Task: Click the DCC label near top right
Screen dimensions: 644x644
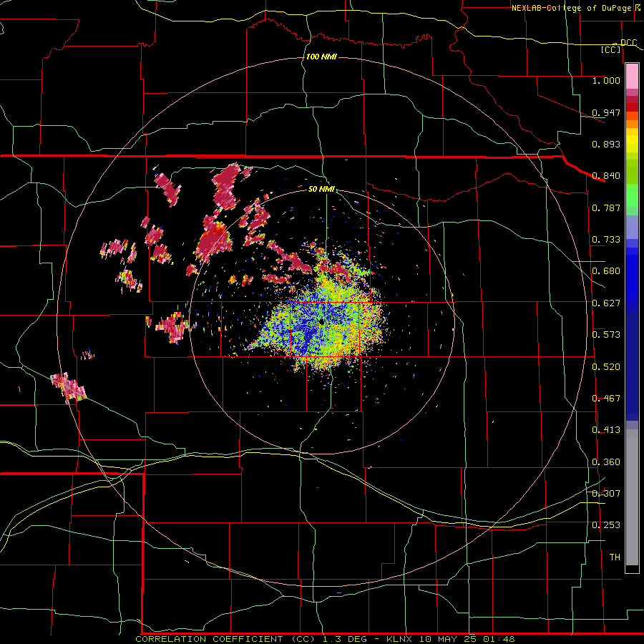Action: (628, 43)
